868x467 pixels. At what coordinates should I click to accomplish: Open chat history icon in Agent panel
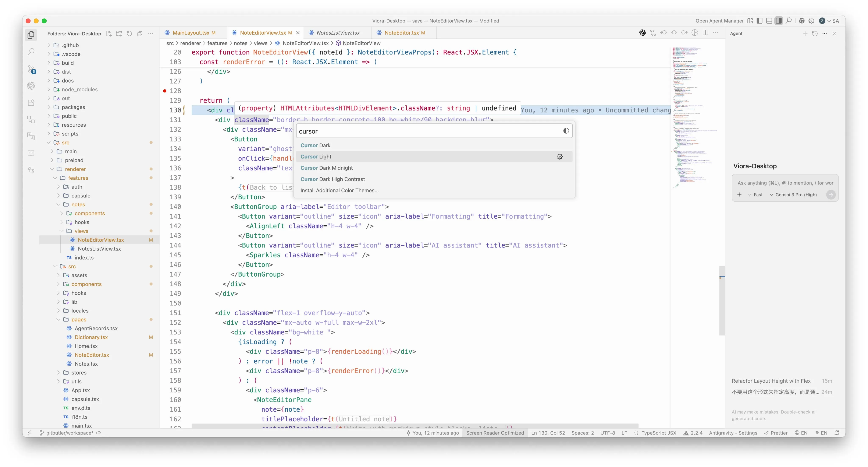(x=815, y=33)
